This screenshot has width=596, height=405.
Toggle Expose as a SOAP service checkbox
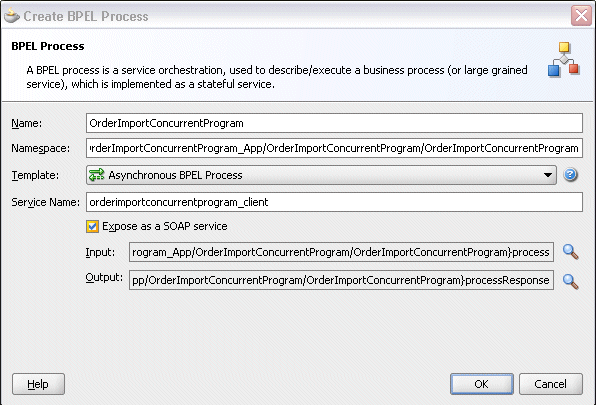(92, 226)
